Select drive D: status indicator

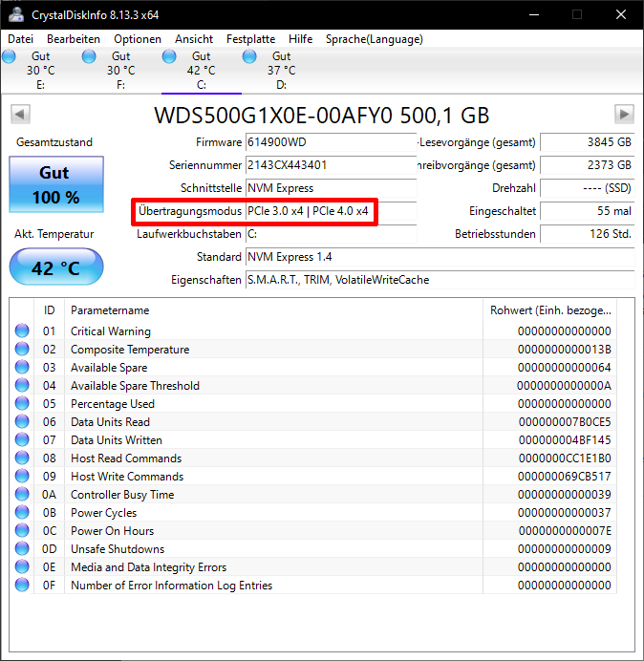pos(249,56)
